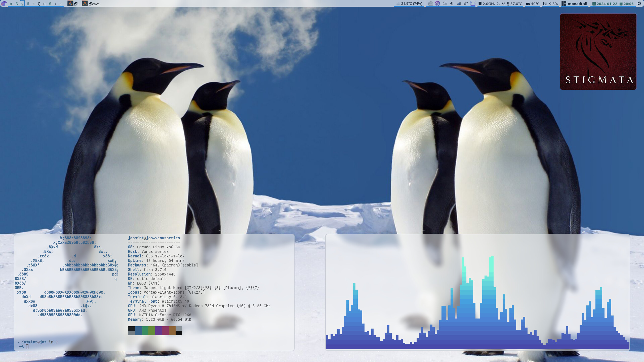This screenshot has width=644, height=362.
Task: Click the purple neofetch color block
Action: (x=158, y=331)
